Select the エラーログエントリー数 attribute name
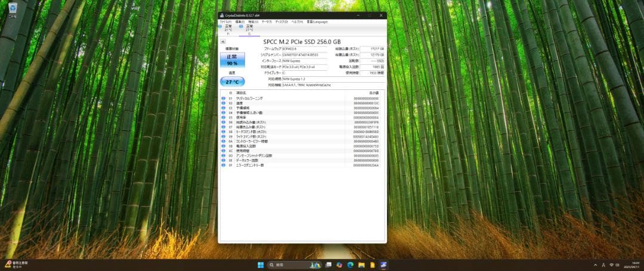Viewport: 644px width, 271px height. (250, 165)
